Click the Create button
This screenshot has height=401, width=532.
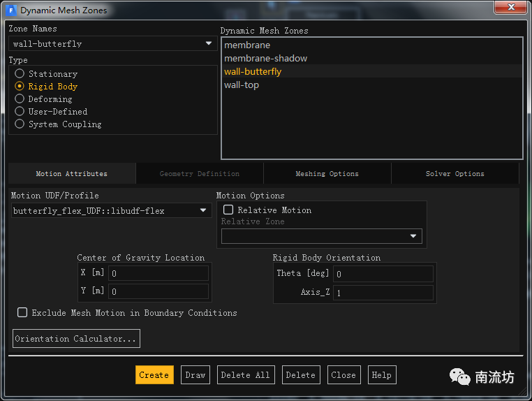pos(154,375)
